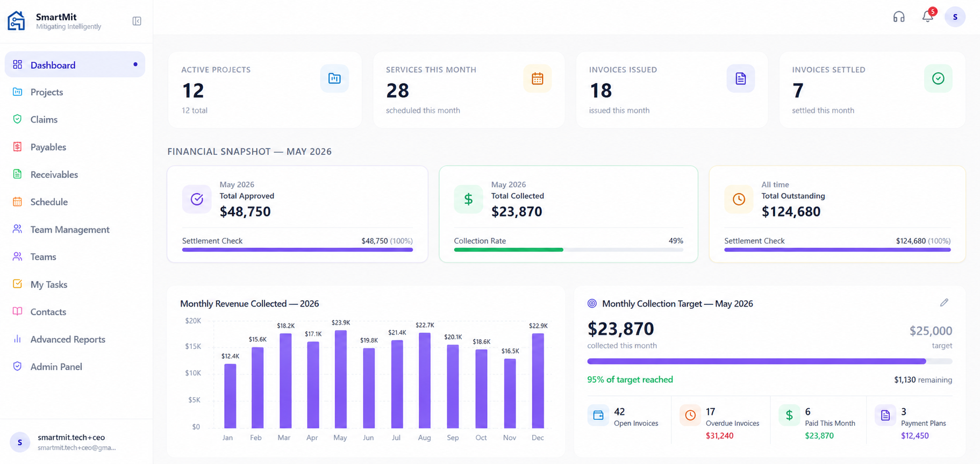Collapse the sidebar with the panel icon
The image size is (980, 464).
137,21
